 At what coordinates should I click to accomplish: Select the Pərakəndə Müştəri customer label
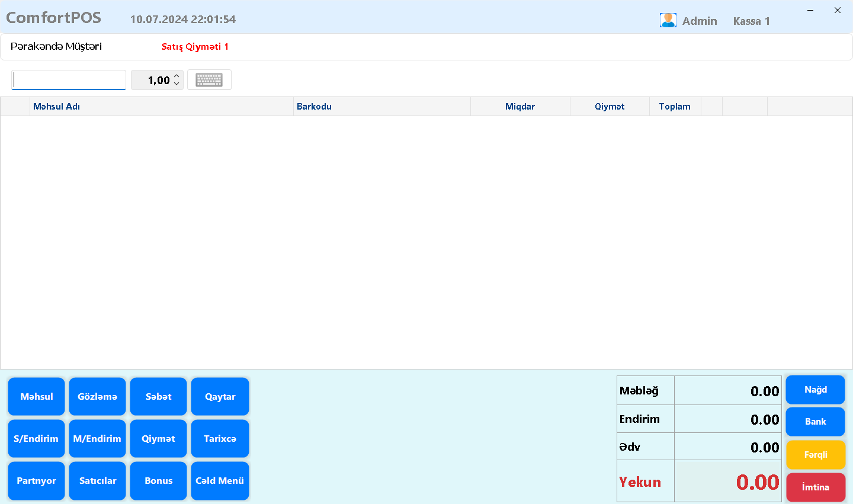pyautogui.click(x=56, y=46)
